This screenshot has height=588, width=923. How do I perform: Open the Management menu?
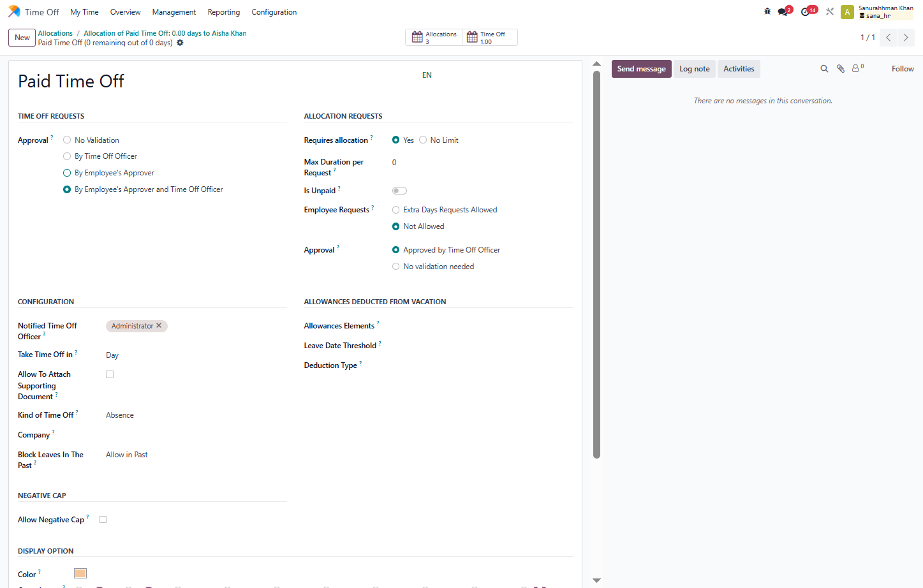[174, 12]
